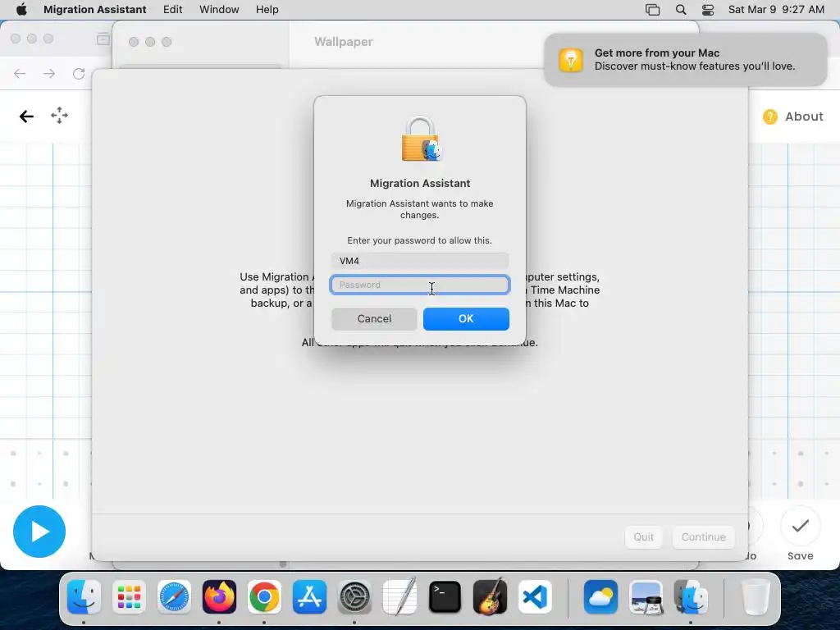Open Launchpad from the Dock
This screenshot has height=630, width=840.
[x=129, y=597]
